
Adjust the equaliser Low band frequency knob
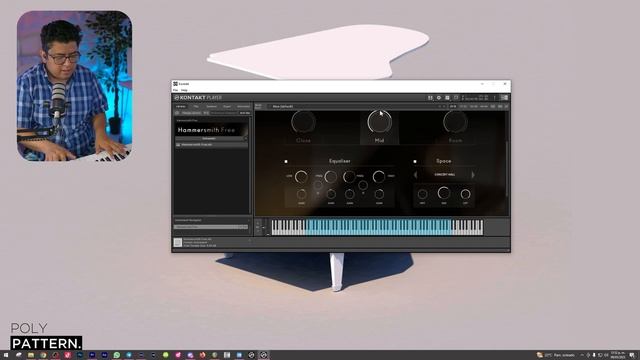pos(301,177)
